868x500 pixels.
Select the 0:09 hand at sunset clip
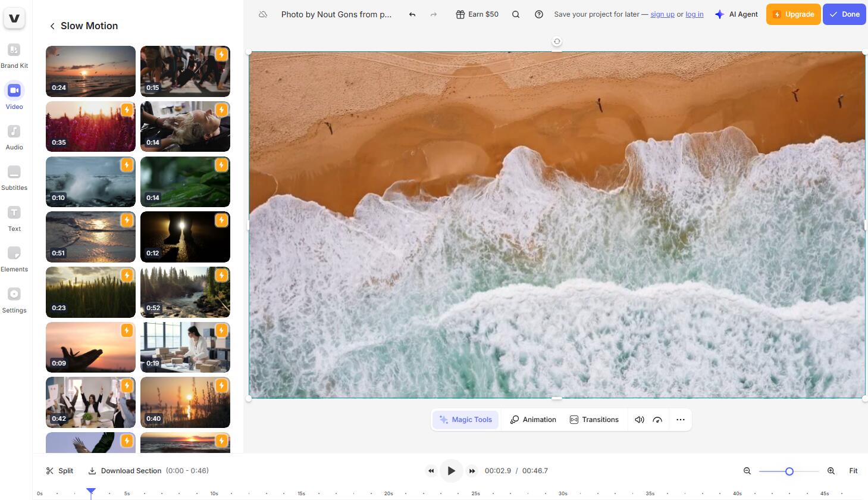click(x=90, y=348)
